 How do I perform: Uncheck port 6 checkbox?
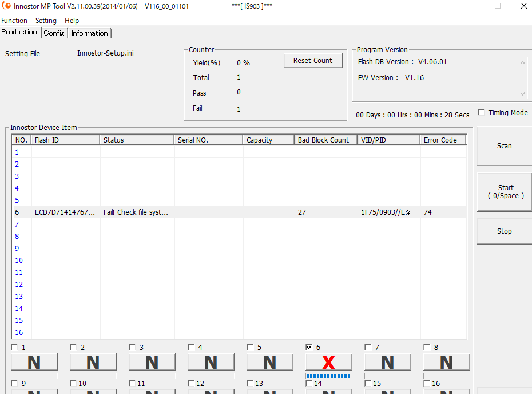coord(309,347)
